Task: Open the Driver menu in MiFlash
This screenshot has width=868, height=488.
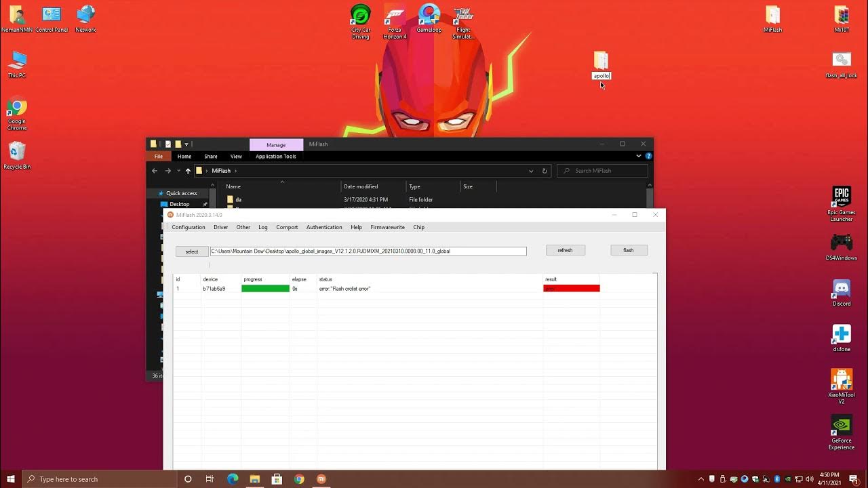Action: (221, 227)
